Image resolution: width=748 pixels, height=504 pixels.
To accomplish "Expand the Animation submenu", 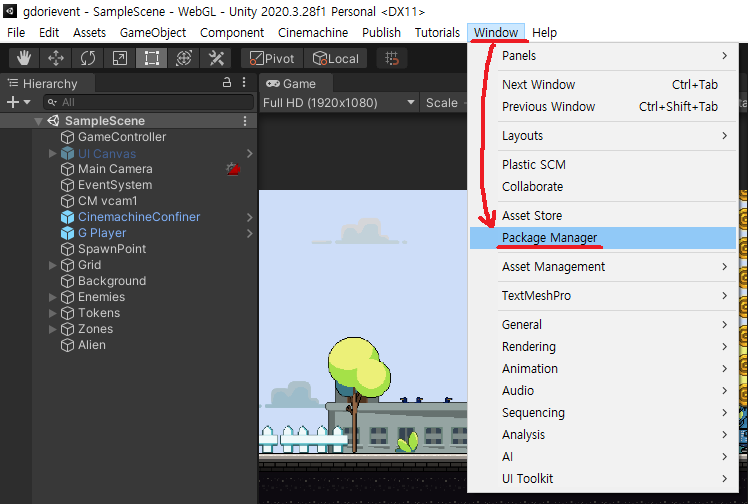I will pyautogui.click(x=603, y=369).
